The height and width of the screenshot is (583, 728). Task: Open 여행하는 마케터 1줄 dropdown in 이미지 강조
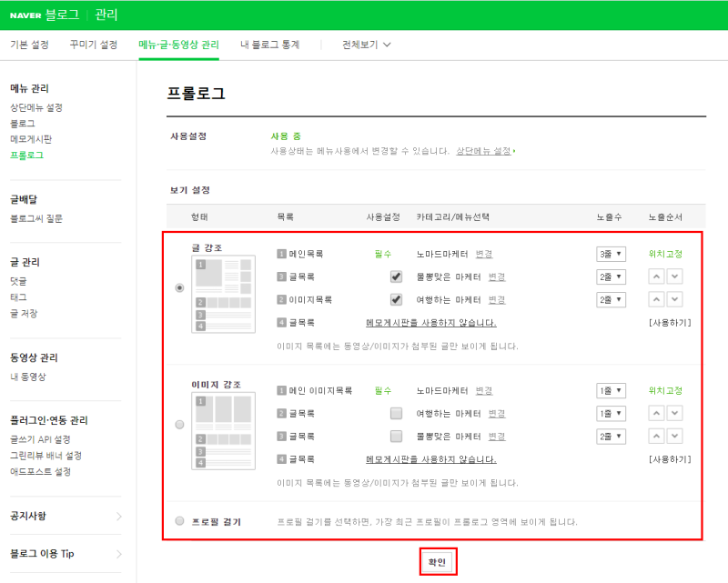(x=611, y=413)
